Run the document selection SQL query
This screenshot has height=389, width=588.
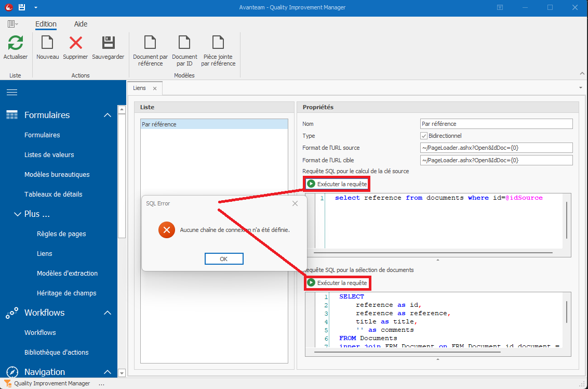337,283
